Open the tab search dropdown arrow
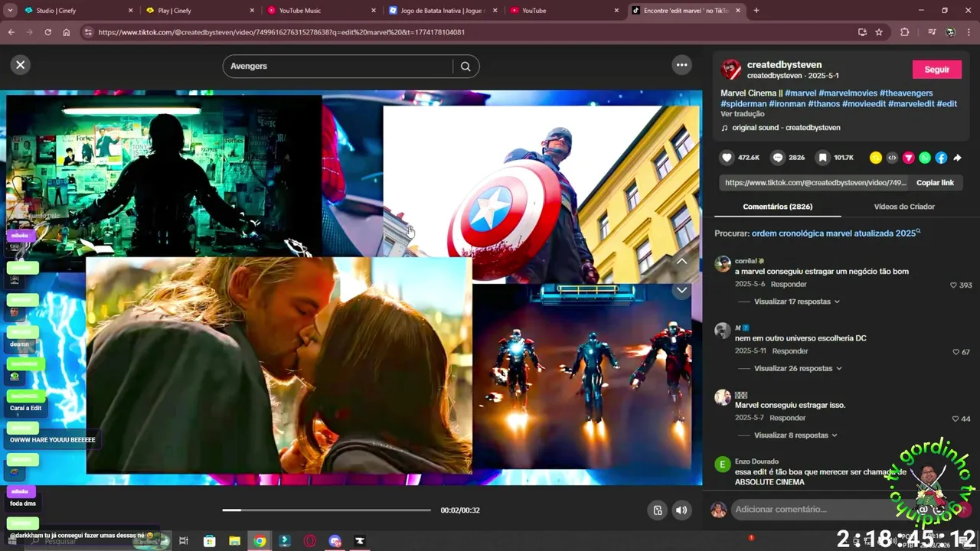The height and width of the screenshot is (551, 980). [10, 11]
